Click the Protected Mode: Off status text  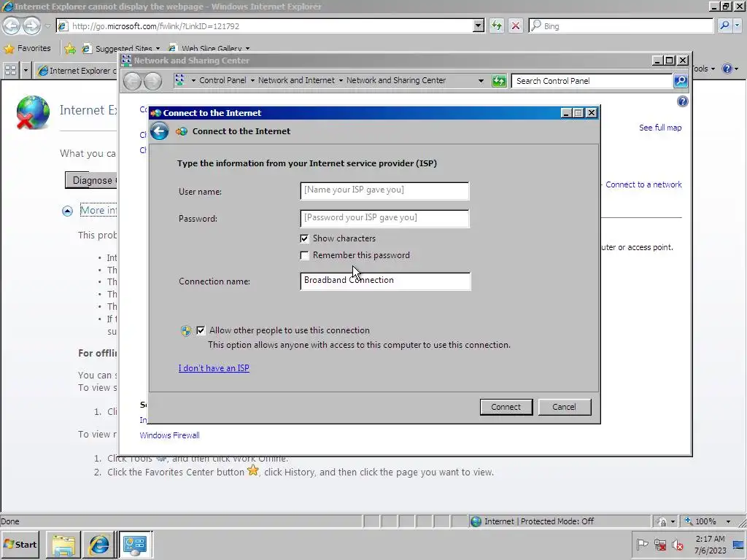[x=557, y=521]
